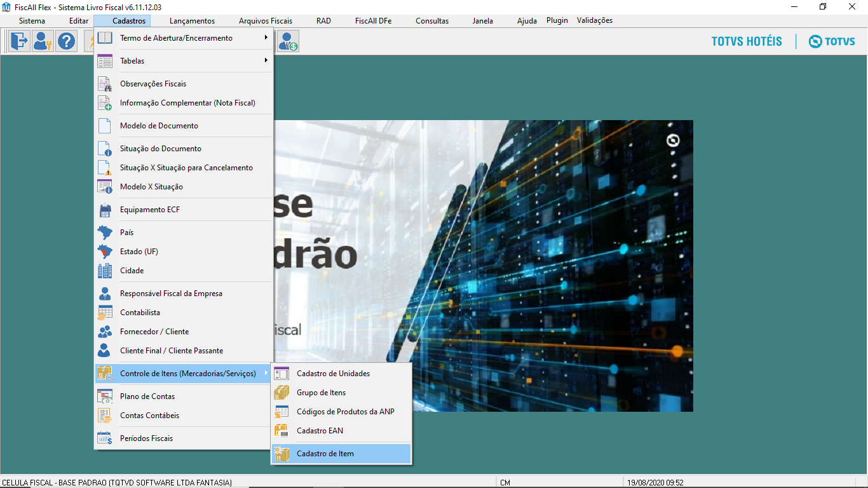Click the person icon for Responsável Fiscal da Empresa
The width and height of the screenshot is (868, 488).
tap(105, 294)
